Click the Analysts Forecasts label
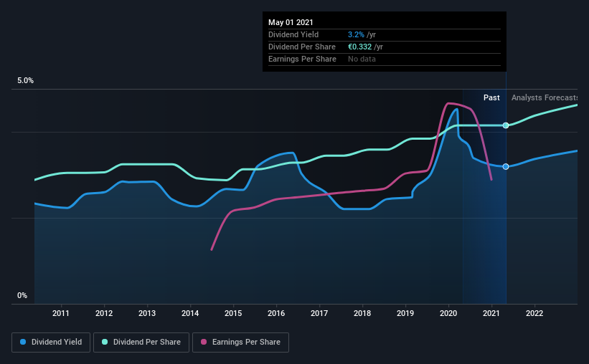Viewport: 589px width, 364px height. (545, 98)
